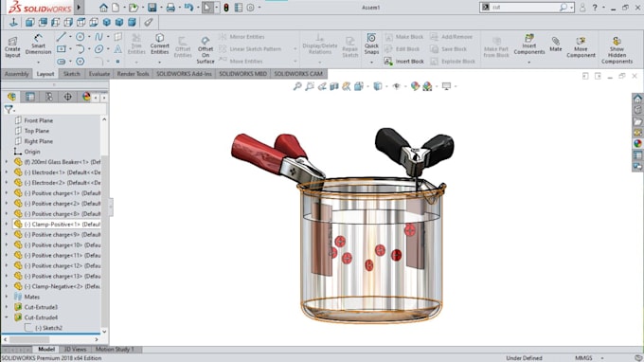Viewport: 644px width, 362px height.
Task: Switch to the Evaluate tab
Action: click(x=99, y=74)
